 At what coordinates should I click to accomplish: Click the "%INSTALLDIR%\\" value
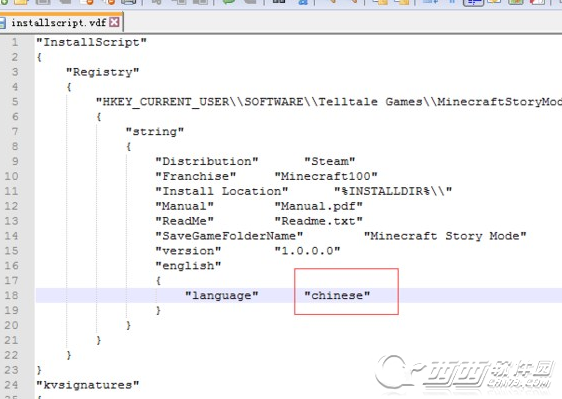(x=393, y=191)
